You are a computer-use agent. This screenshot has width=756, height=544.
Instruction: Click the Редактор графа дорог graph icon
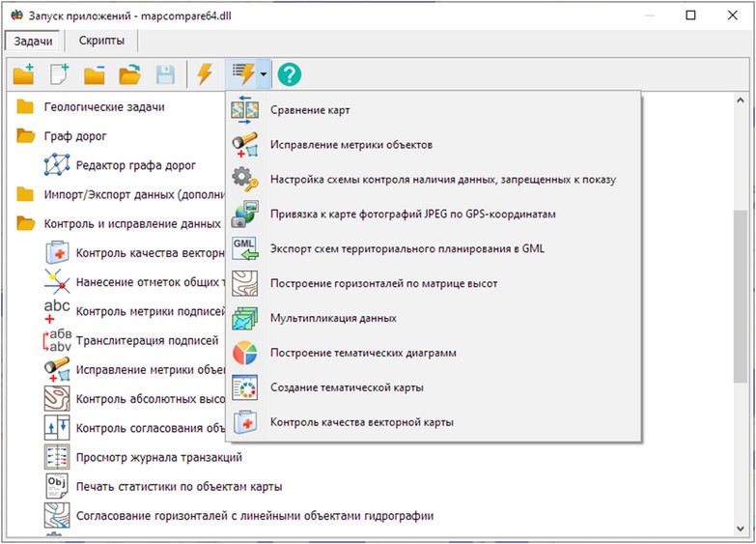pyautogui.click(x=57, y=165)
